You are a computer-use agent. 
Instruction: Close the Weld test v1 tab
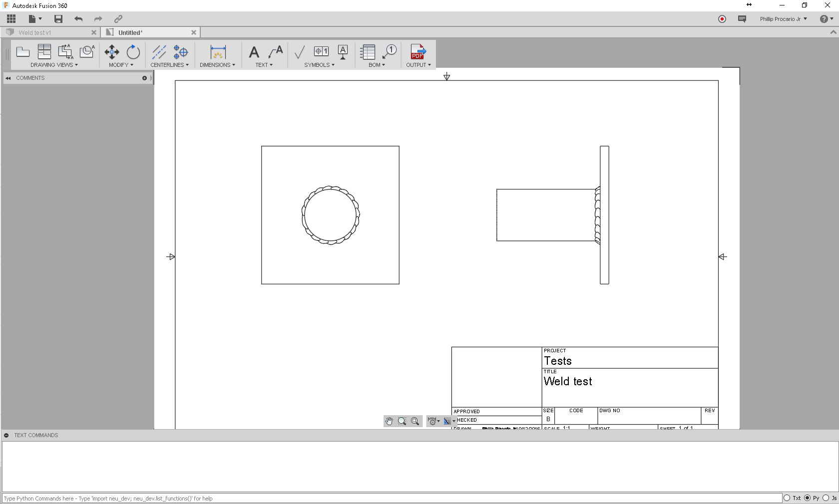pyautogui.click(x=93, y=32)
